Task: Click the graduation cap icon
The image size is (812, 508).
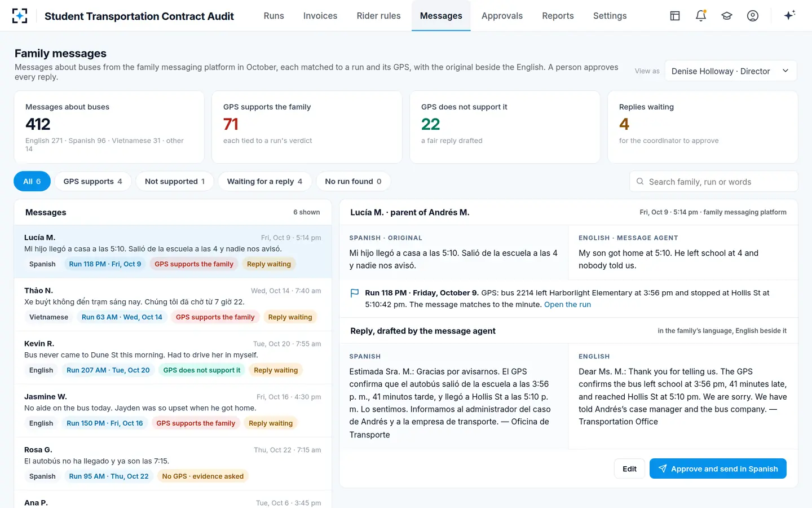Action: [727, 16]
